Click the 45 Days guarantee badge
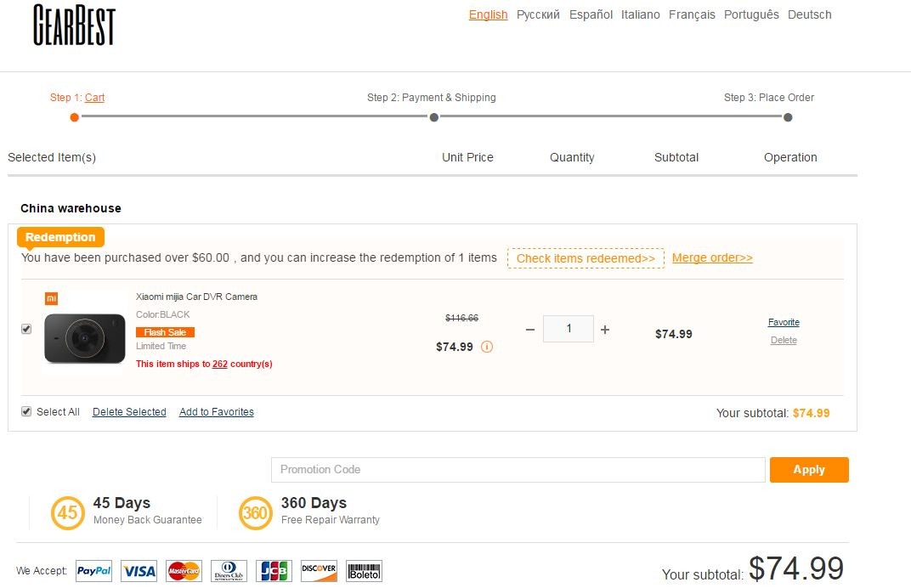 click(x=67, y=512)
